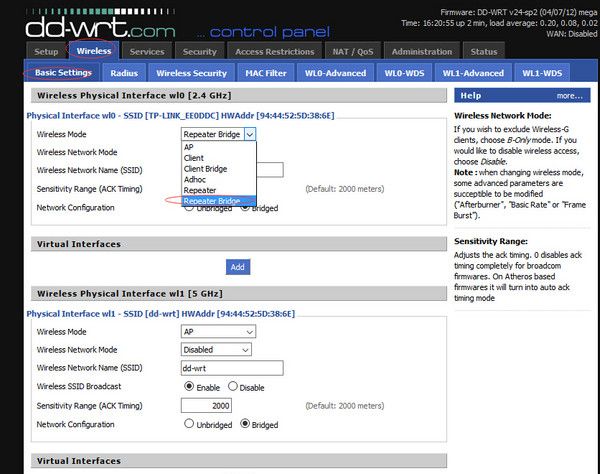Click wl0 physical interface heading text
Screen dimensions: 600x474
tap(180, 116)
